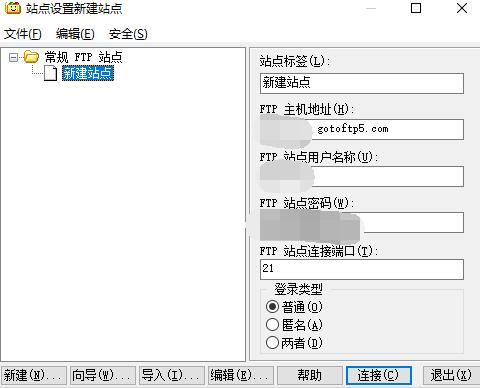
Task: Click the 退出(X) exit button
Action: (x=451, y=375)
